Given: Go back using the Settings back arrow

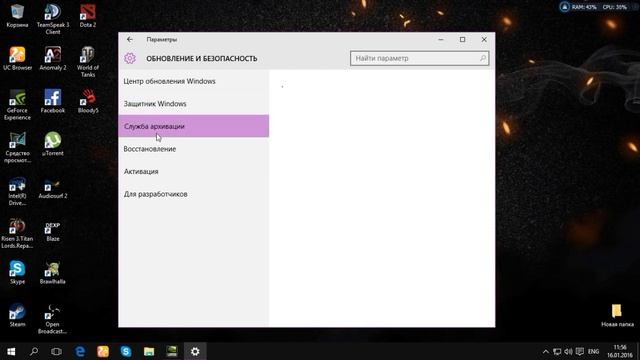Looking at the screenshot, I should (x=130, y=40).
